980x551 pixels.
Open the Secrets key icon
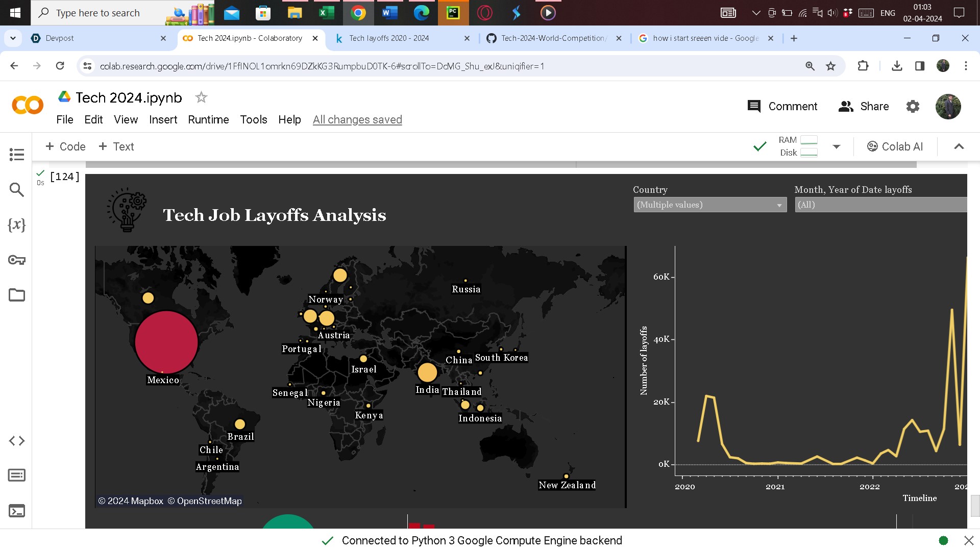(x=17, y=260)
